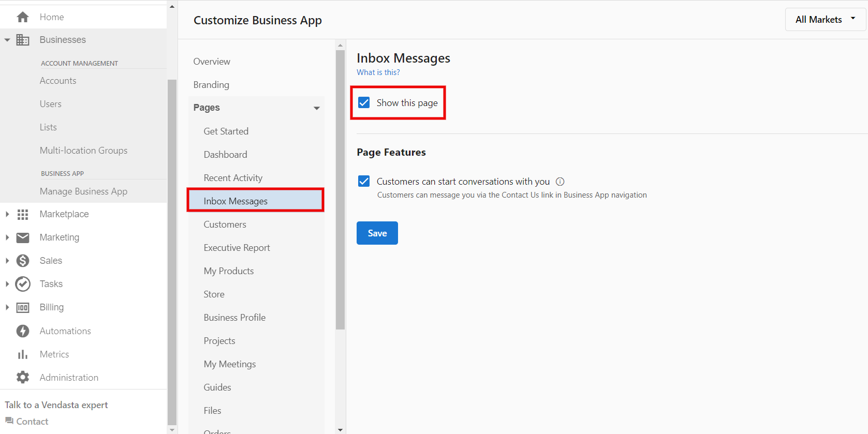Expand the Marketplace section arrow
868x434 pixels.
pos(7,214)
